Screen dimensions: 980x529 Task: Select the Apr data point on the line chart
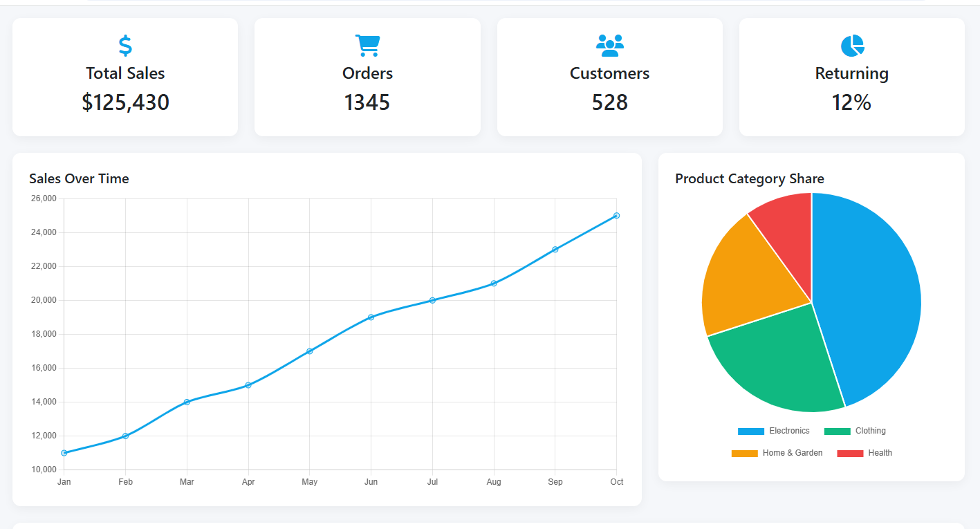pyautogui.click(x=248, y=385)
